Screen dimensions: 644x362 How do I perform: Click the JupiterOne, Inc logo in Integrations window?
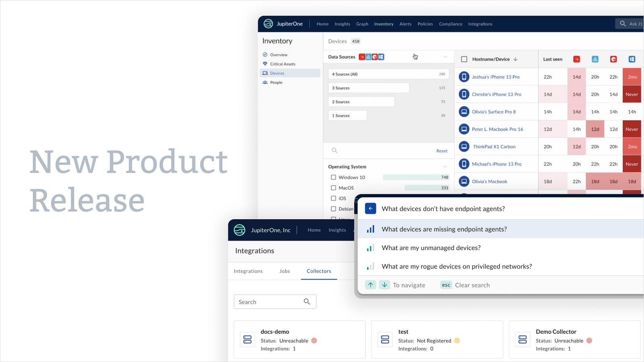pyautogui.click(x=239, y=230)
